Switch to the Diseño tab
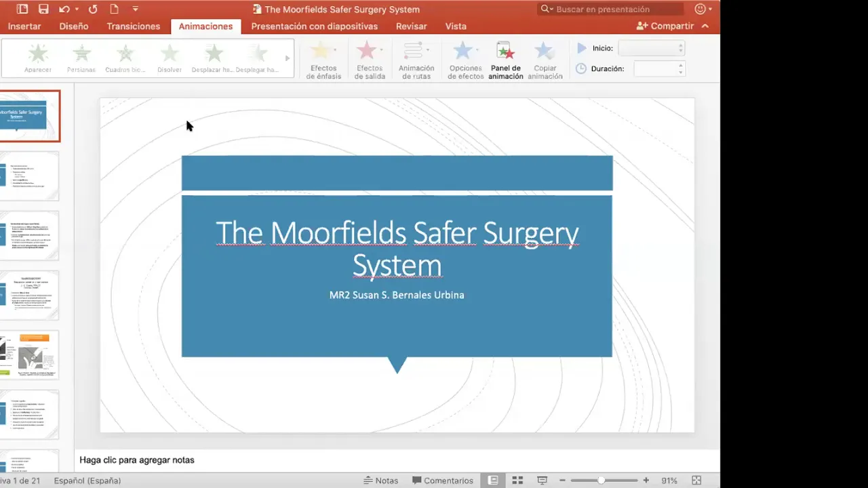 coord(74,26)
